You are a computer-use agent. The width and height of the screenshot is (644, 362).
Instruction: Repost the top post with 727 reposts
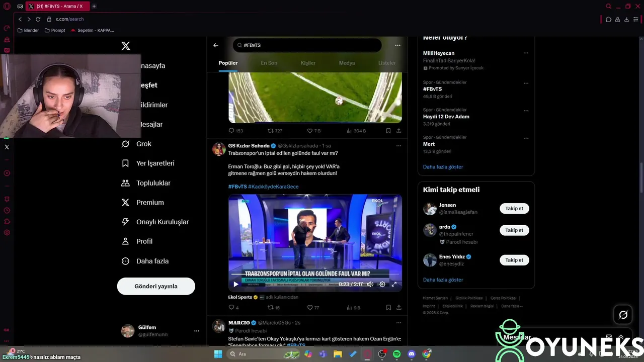click(275, 131)
